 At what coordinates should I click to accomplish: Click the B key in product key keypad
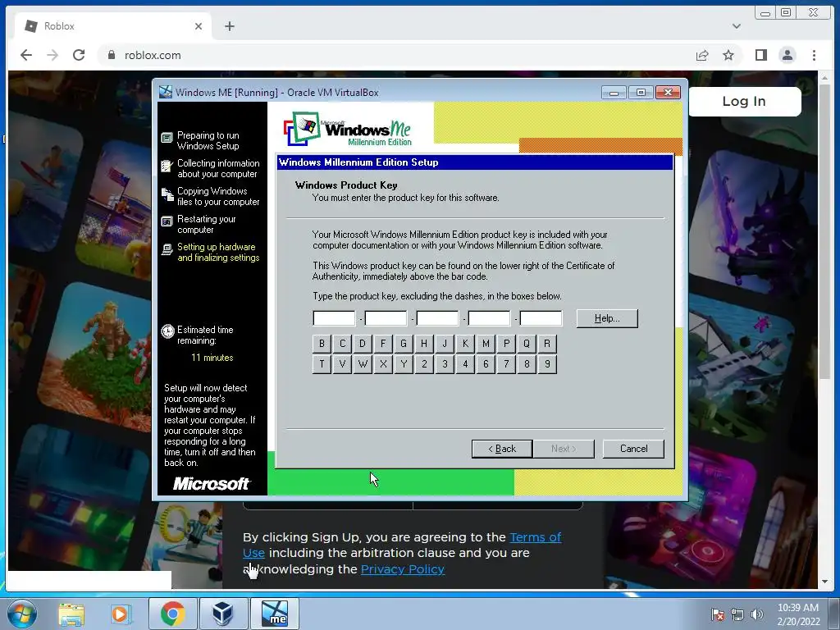(x=322, y=344)
